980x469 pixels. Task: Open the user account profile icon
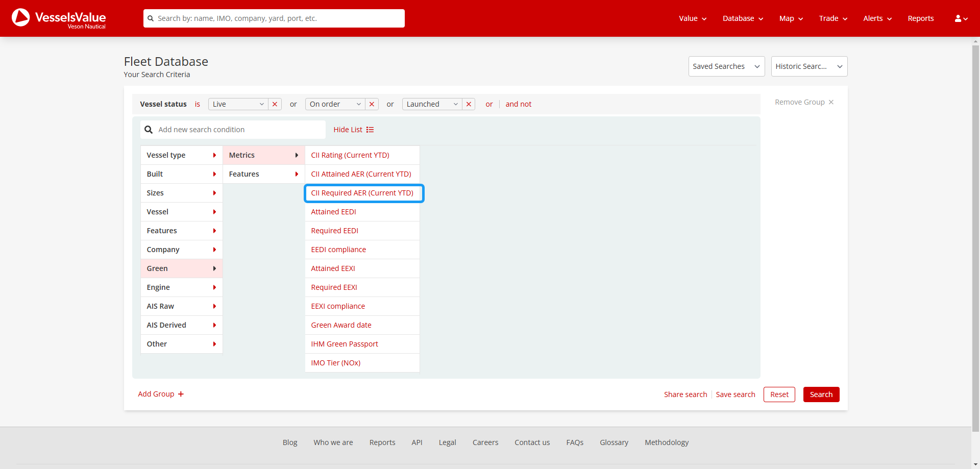click(x=961, y=18)
